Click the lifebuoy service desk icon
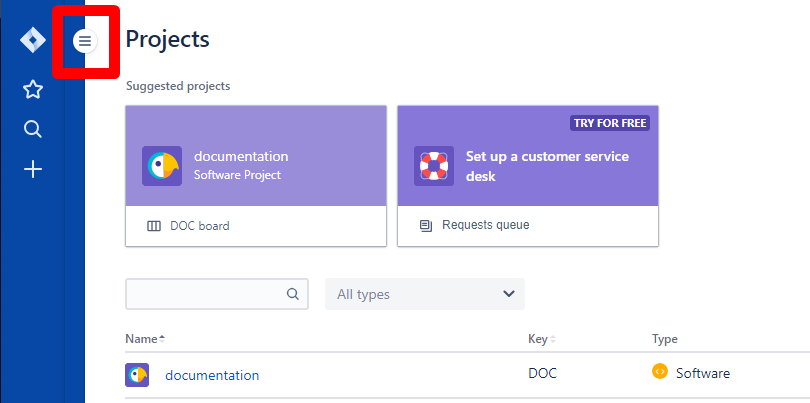Viewport: 810px width, 403px height. (x=434, y=166)
